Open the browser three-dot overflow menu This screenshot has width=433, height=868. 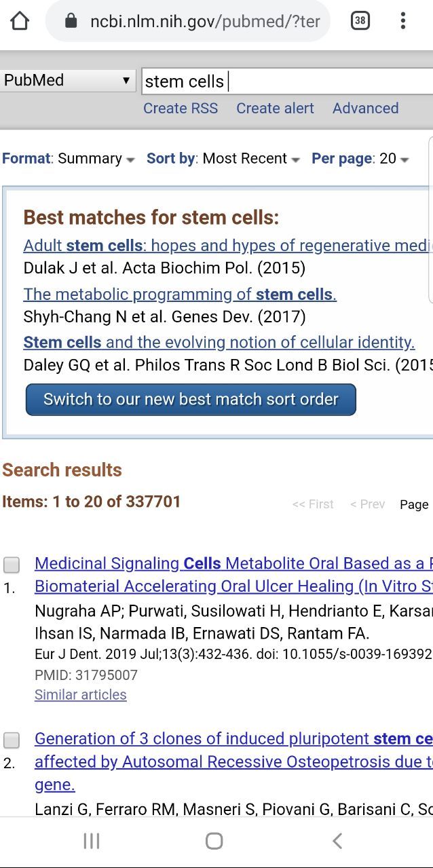tap(403, 21)
